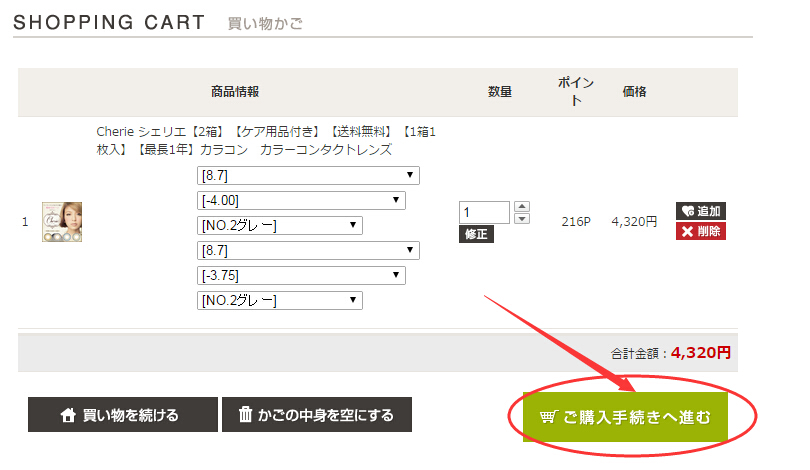Click the product thumbnail image

(62, 222)
